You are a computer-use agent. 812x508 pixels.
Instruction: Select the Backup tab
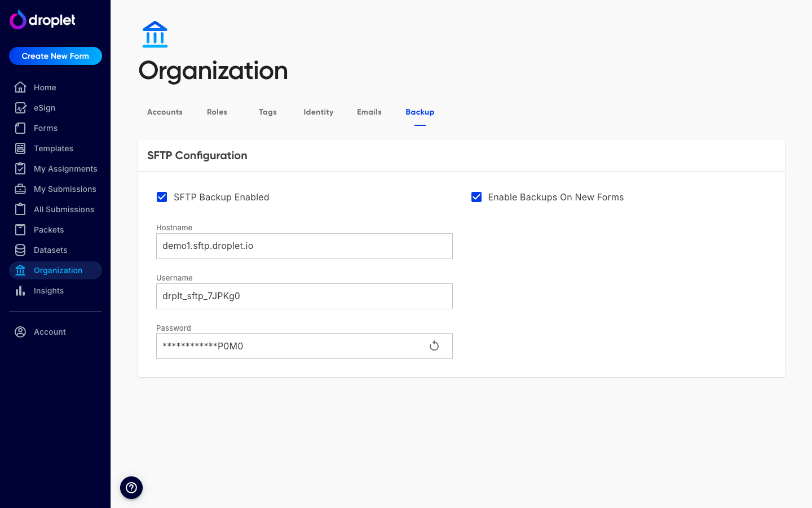click(x=420, y=112)
